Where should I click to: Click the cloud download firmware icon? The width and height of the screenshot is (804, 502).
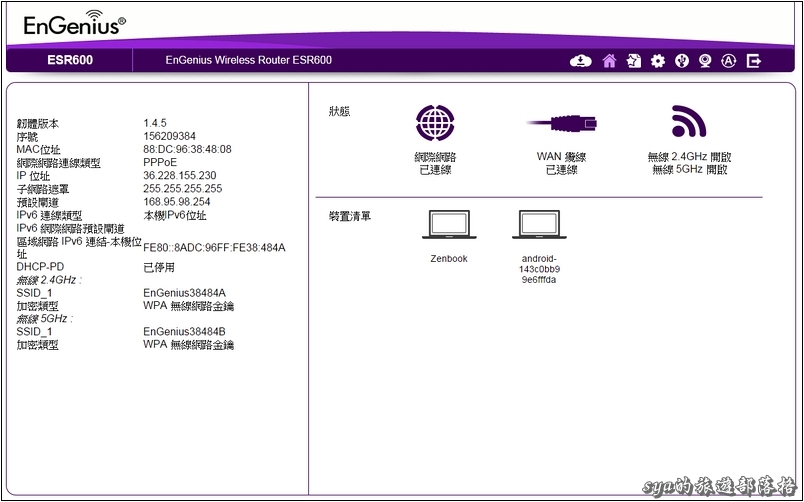(x=580, y=61)
